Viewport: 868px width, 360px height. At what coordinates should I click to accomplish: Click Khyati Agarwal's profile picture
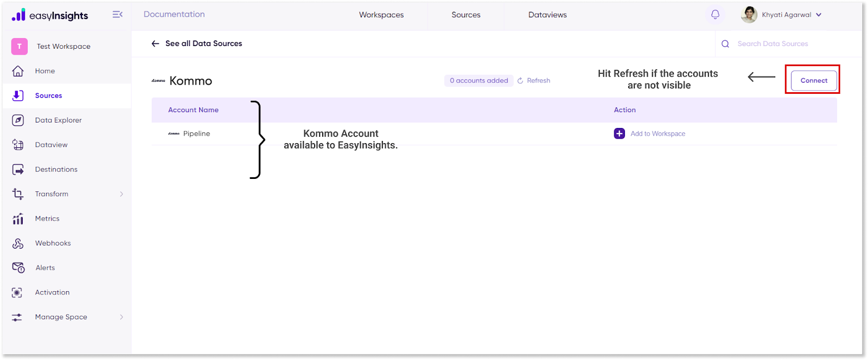(x=749, y=15)
